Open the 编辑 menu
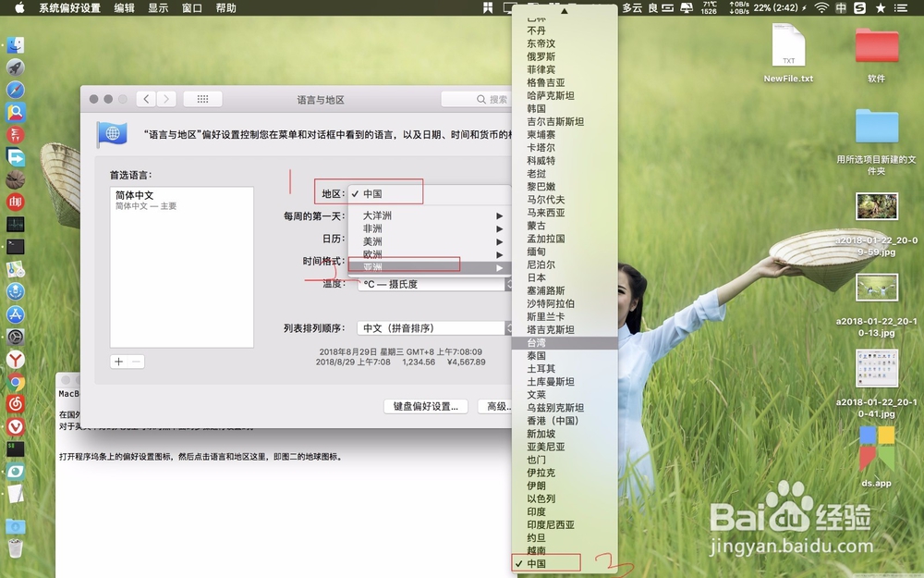 (x=124, y=8)
